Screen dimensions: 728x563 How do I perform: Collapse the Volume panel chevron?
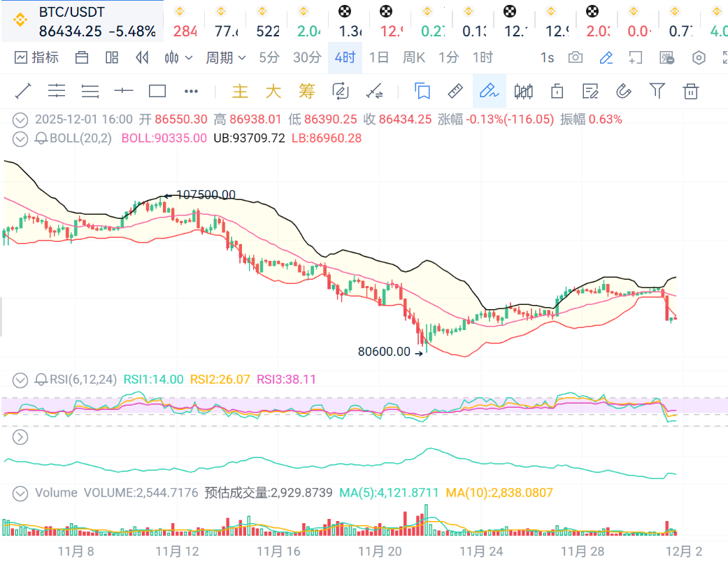pyautogui.click(x=21, y=493)
